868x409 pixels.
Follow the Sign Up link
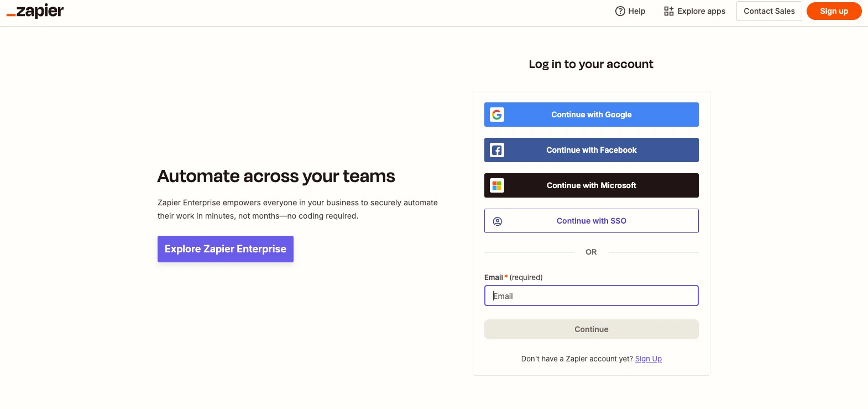[649, 359]
